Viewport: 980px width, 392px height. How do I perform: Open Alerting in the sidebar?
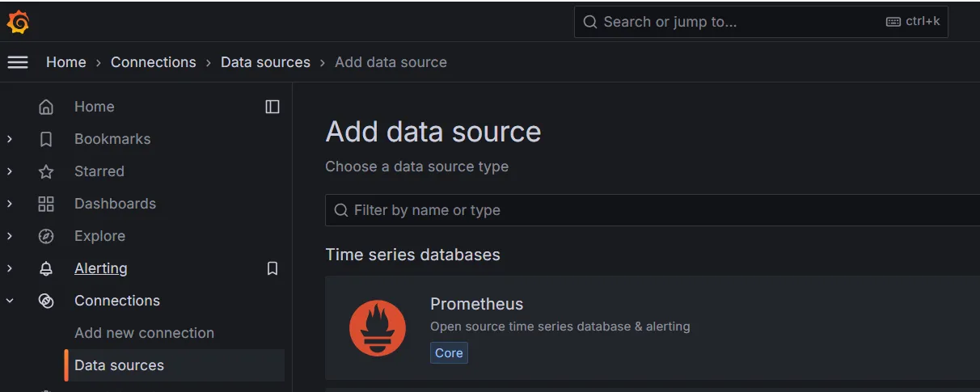pos(100,268)
